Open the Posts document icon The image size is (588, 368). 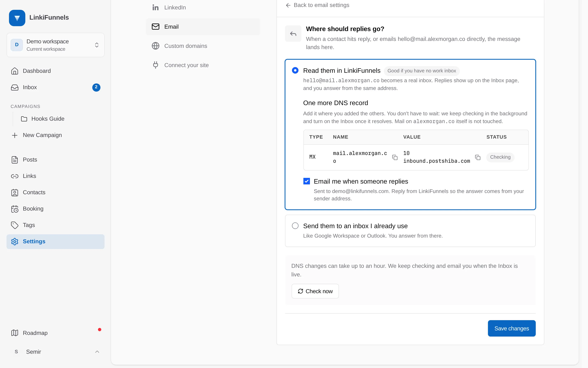[14, 160]
